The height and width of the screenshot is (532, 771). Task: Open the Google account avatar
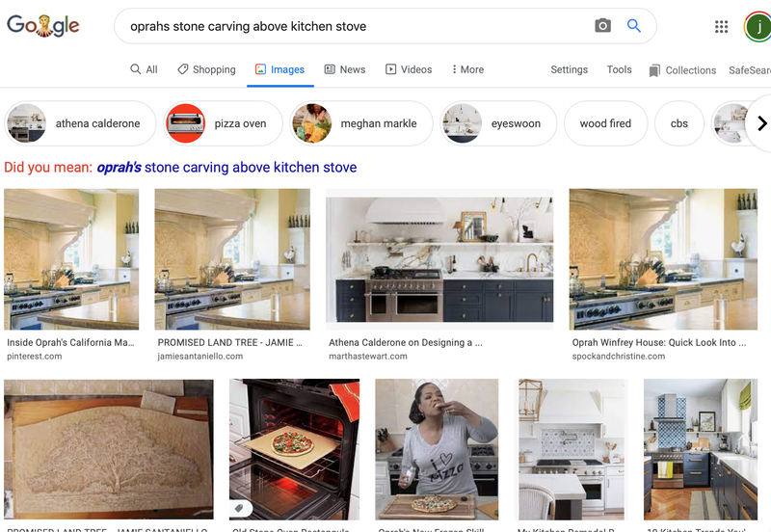pos(758,27)
